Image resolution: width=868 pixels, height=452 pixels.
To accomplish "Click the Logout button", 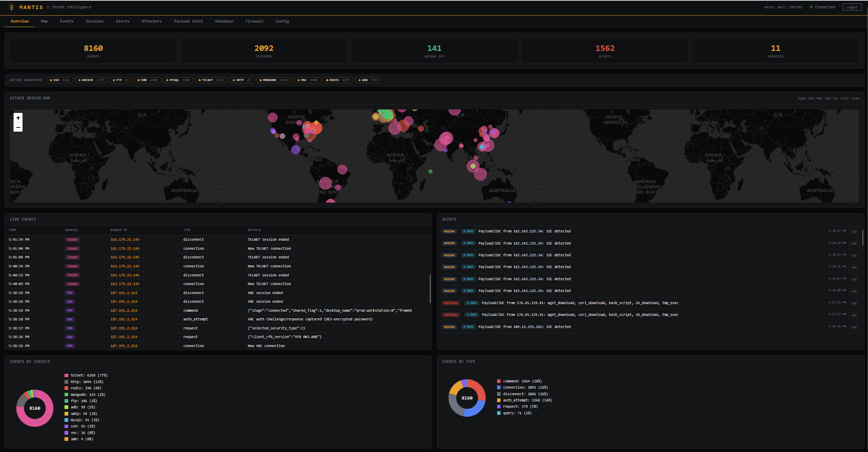I will click(x=852, y=7).
